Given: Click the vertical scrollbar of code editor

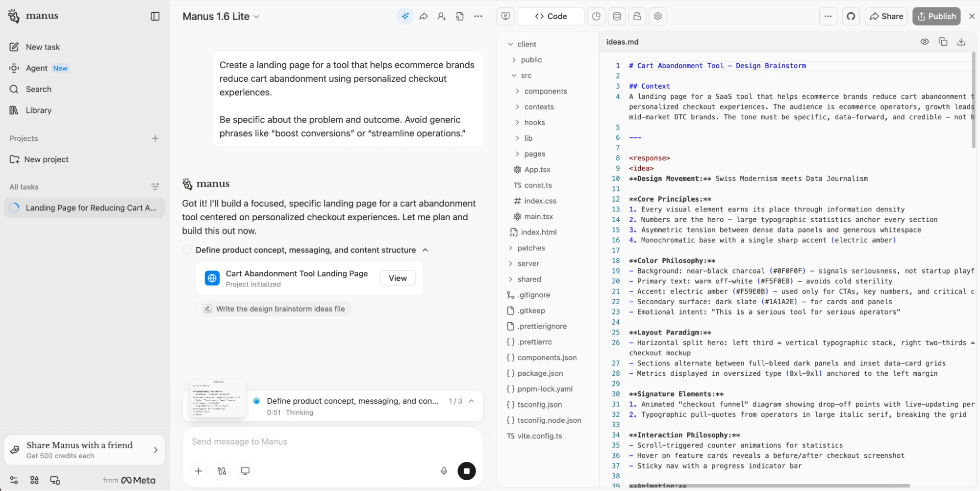Looking at the screenshot, I should click(974, 100).
